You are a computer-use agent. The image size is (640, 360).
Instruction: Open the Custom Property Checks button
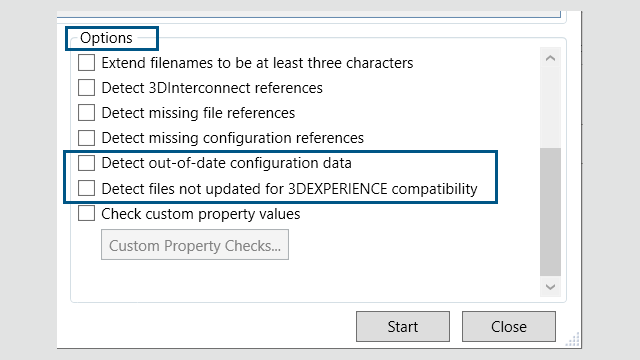coord(195,245)
